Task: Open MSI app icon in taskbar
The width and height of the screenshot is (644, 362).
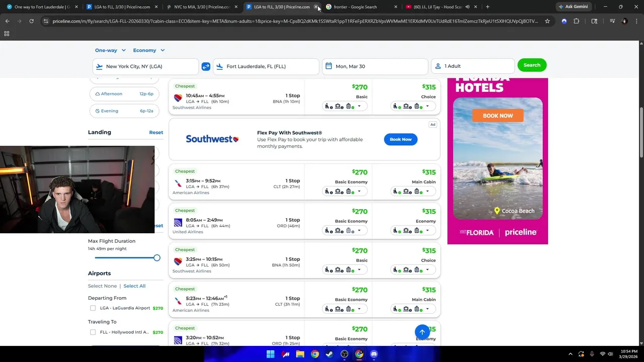Action: pos(285,354)
